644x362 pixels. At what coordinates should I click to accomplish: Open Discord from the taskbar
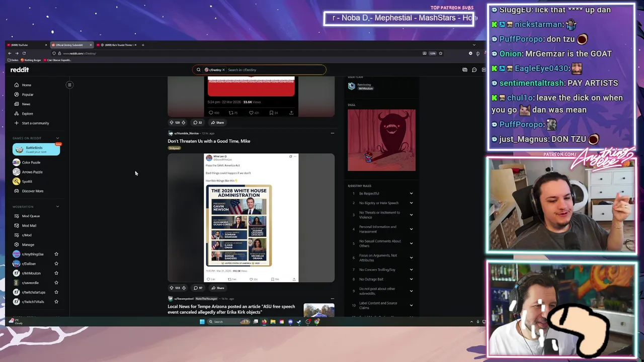[290, 322]
